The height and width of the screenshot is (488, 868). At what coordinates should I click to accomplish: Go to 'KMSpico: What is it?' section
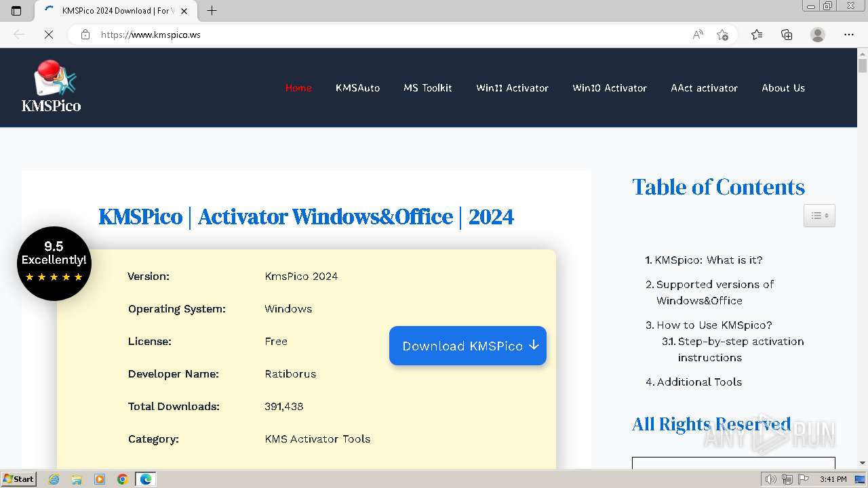pos(709,260)
